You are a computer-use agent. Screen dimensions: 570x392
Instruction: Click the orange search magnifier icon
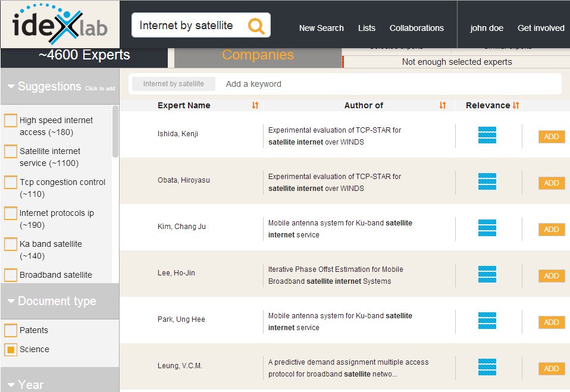coord(256,26)
